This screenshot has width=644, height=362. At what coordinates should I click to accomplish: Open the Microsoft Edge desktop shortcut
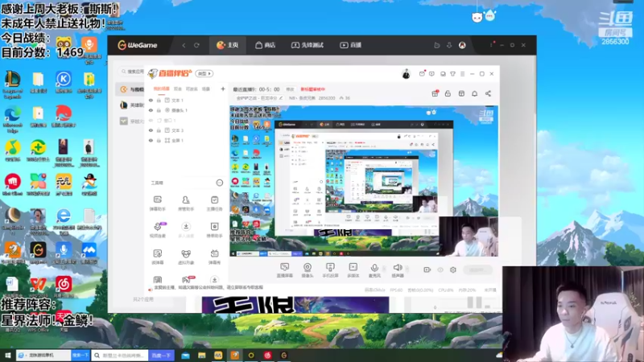pos(12,119)
